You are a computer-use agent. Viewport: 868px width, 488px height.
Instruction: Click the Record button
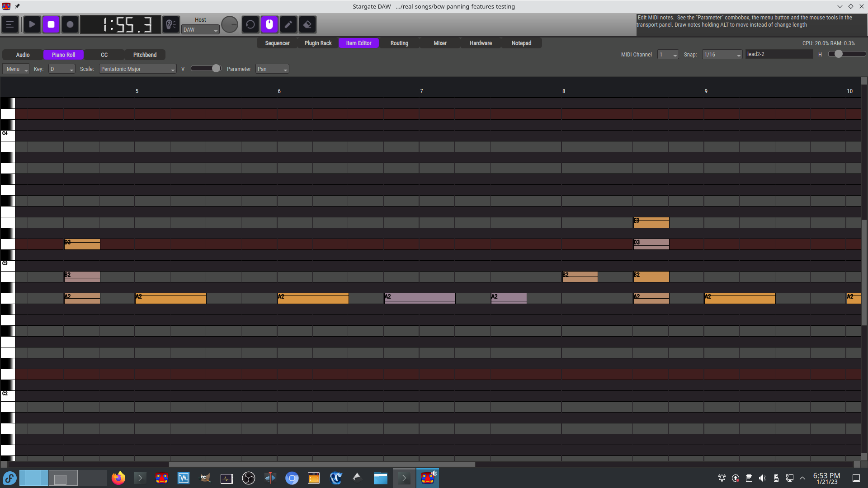70,24
